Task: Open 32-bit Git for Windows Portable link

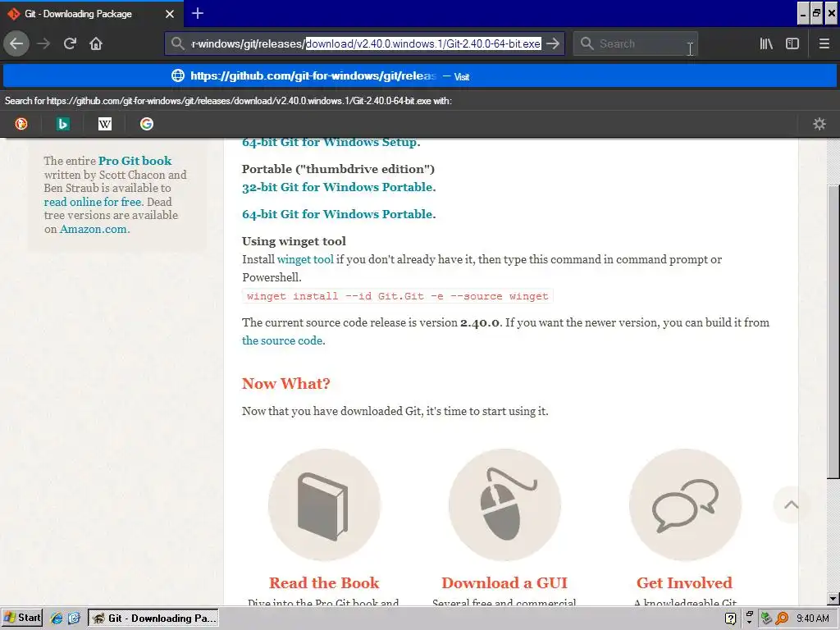Action: (339, 187)
